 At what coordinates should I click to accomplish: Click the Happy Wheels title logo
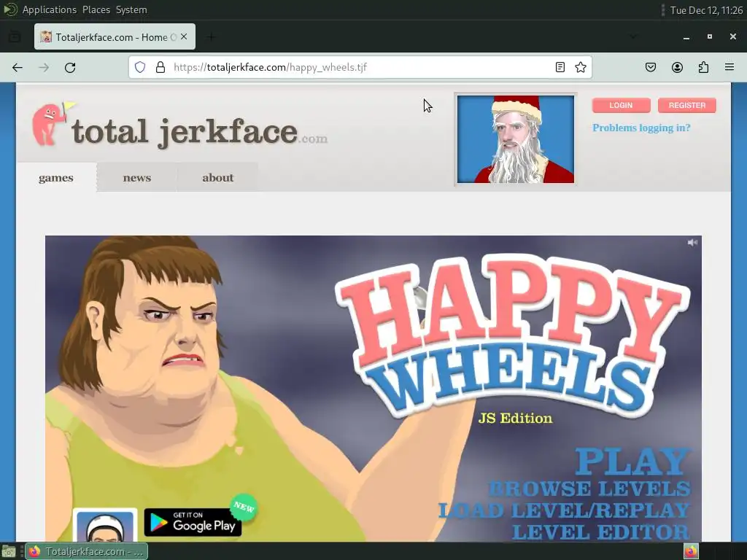513,337
